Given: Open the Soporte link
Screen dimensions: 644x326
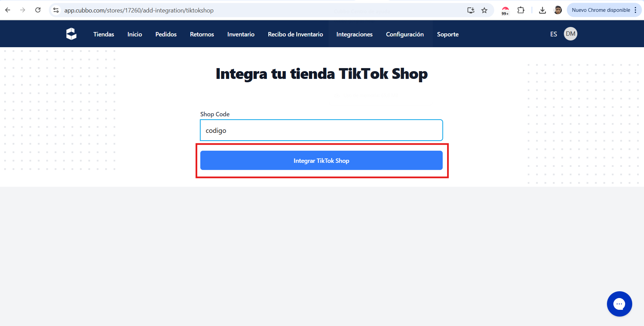Looking at the screenshot, I should pos(448,34).
